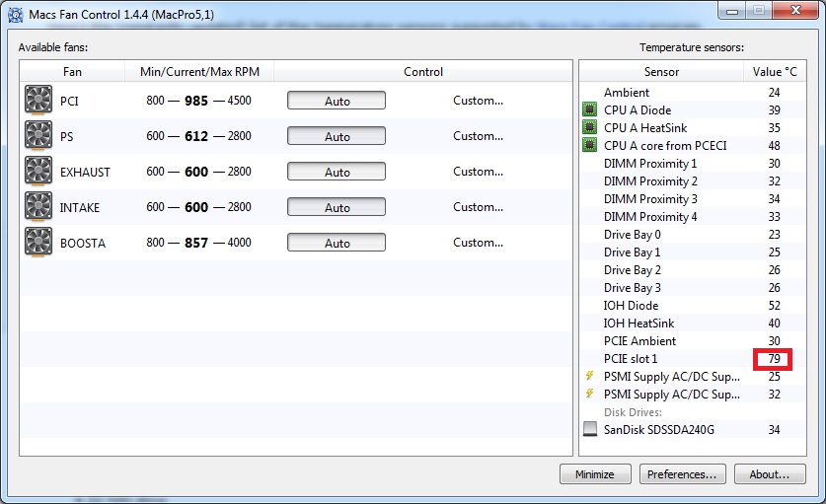Open the Preferences dialog
The image size is (826, 504).
click(x=682, y=474)
